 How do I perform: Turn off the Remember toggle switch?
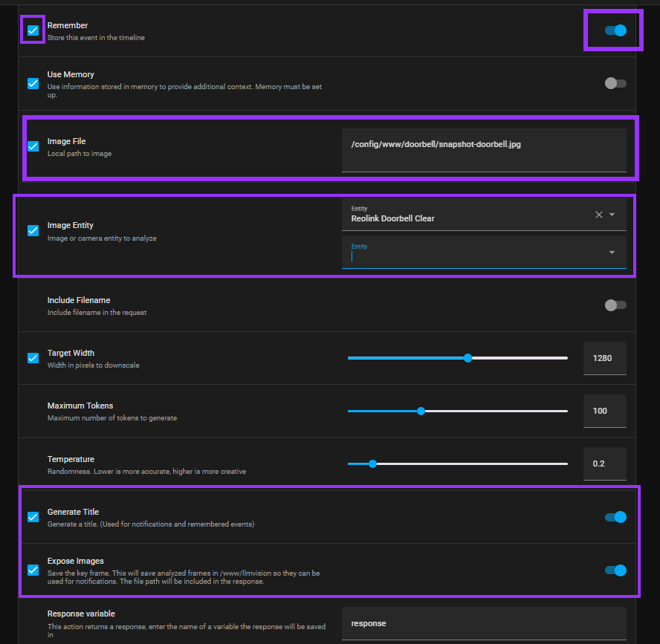[x=615, y=30]
